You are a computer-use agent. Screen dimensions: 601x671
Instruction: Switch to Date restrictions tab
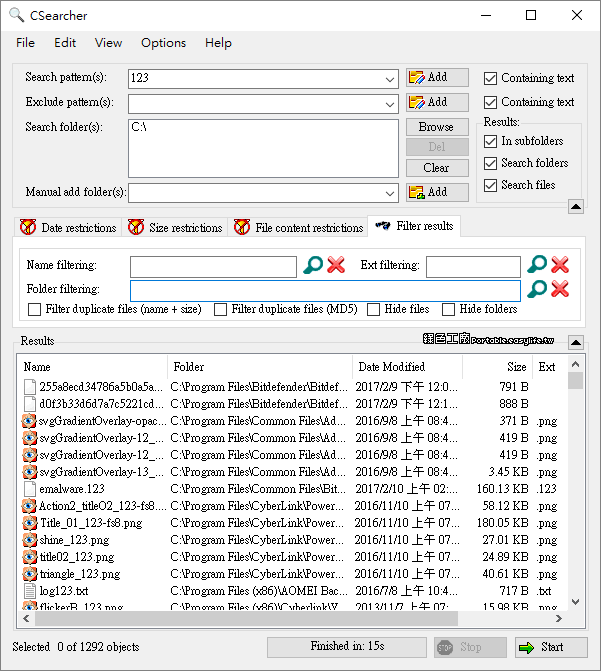click(68, 227)
